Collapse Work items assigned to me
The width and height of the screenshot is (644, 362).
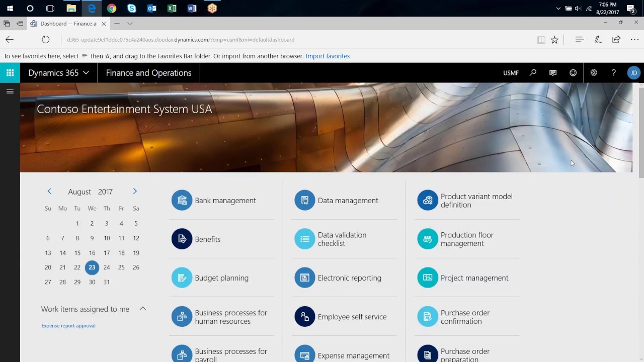pos(143,308)
